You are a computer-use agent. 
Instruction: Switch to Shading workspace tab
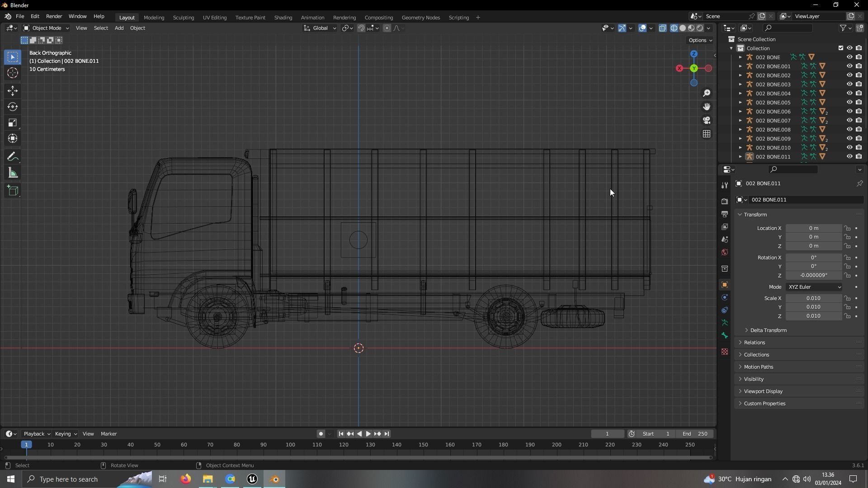283,17
